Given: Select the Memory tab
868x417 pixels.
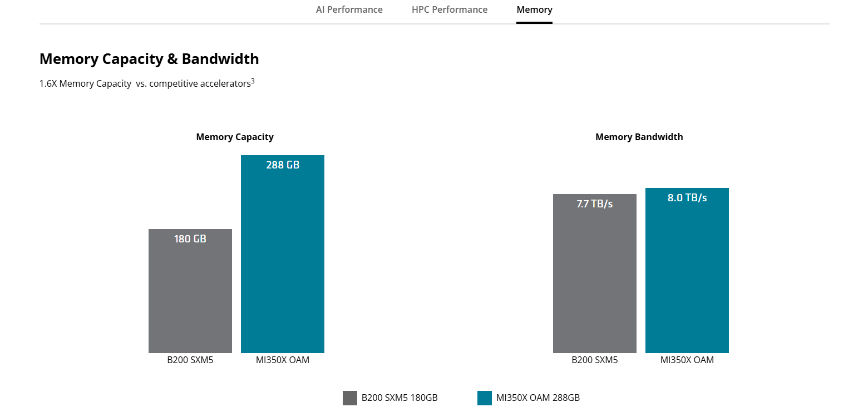Looking at the screenshot, I should point(534,9).
